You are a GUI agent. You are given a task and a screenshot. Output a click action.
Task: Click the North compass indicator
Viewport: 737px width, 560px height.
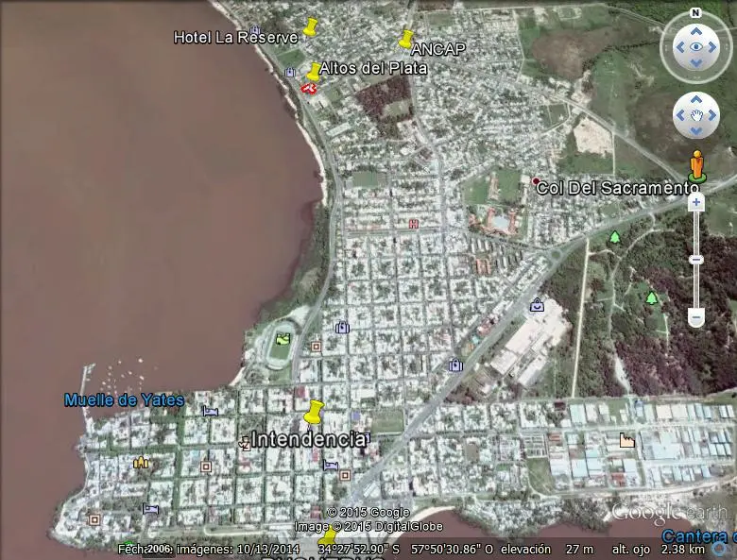pos(695,13)
